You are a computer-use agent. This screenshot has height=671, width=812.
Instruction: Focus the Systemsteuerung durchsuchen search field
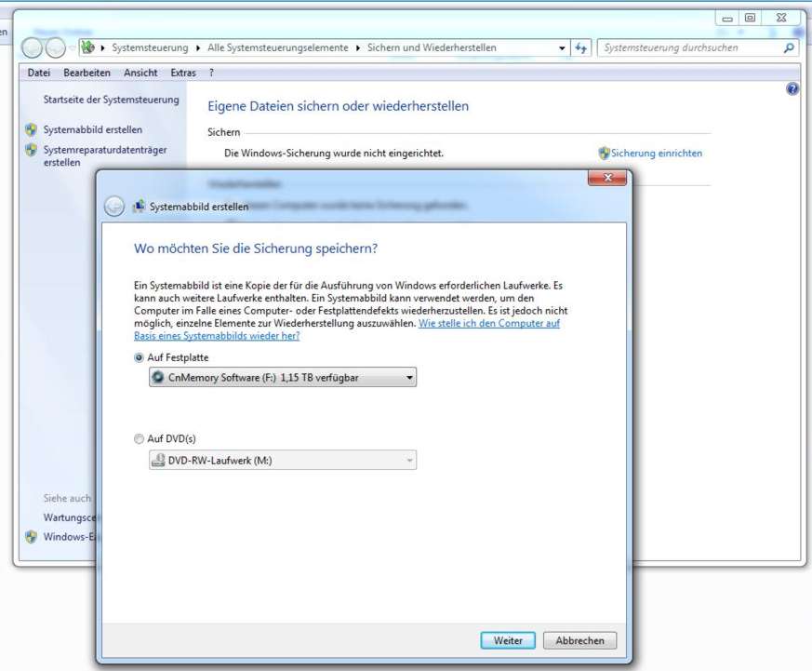click(691, 47)
